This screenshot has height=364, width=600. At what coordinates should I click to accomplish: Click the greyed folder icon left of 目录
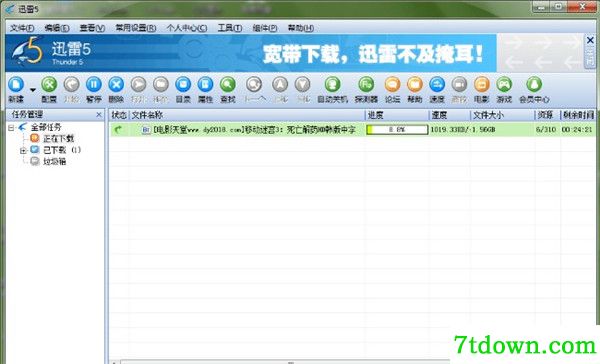(161, 85)
